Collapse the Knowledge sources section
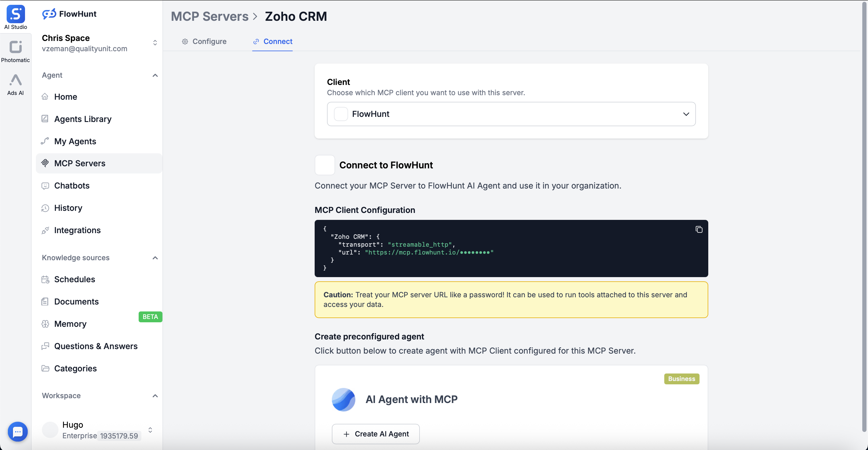Image resolution: width=868 pixels, height=450 pixels. (x=155, y=258)
